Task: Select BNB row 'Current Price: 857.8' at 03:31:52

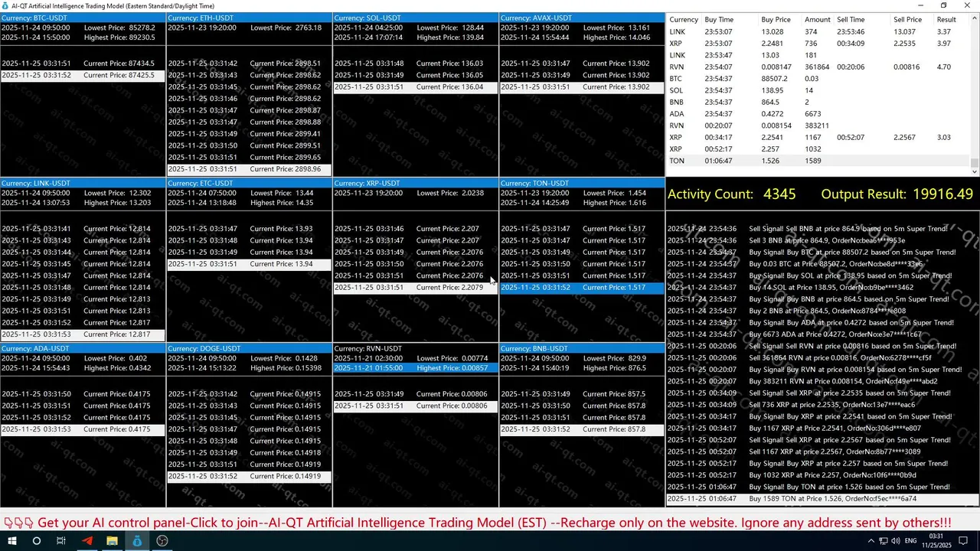Action: click(x=582, y=429)
